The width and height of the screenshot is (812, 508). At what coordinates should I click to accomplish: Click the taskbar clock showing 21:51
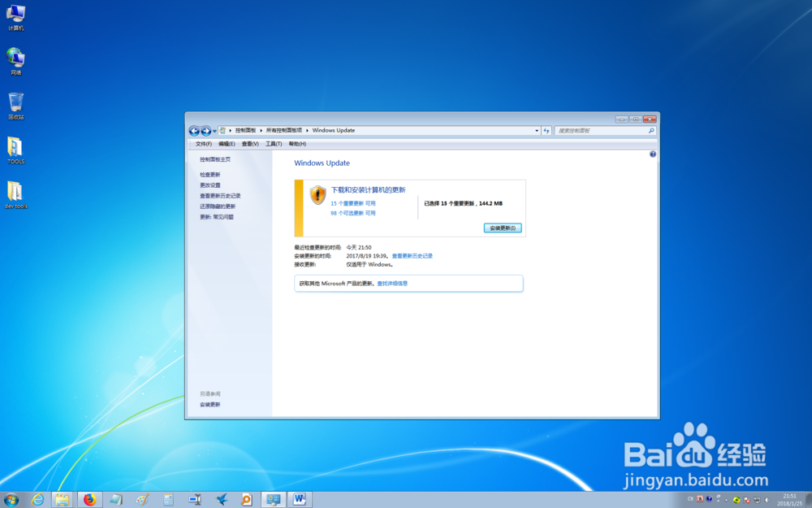point(790,500)
